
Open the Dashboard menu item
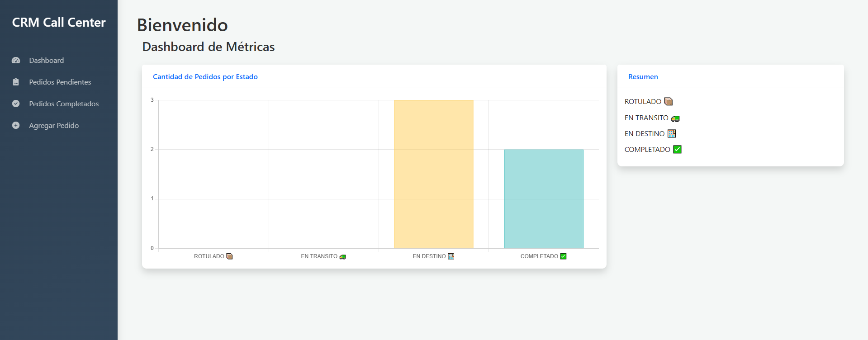pos(46,60)
